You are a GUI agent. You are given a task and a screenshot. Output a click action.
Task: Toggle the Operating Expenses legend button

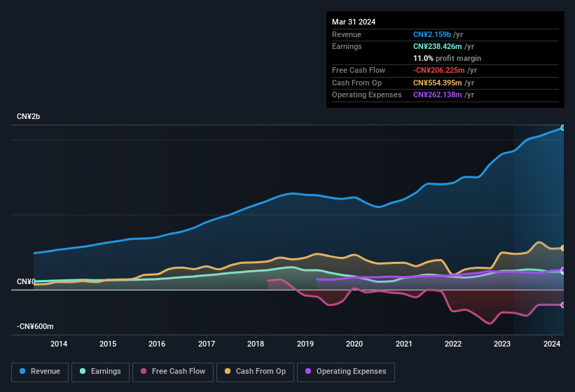click(x=345, y=372)
